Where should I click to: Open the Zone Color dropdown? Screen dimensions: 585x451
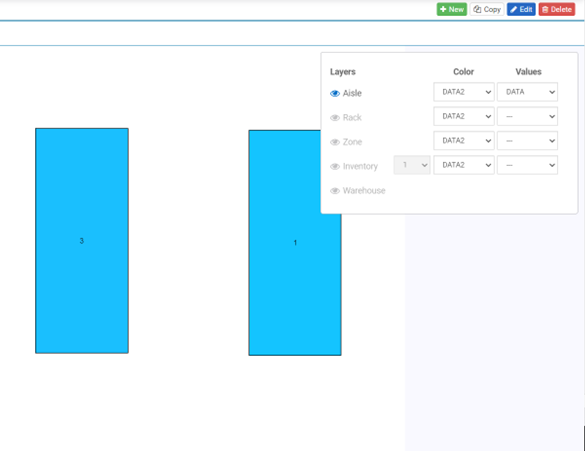464,141
